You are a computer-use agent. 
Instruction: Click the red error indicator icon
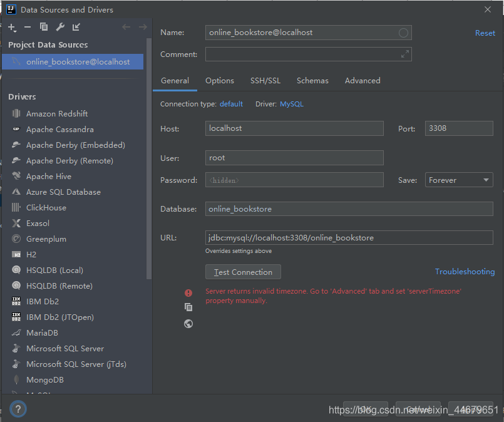(x=188, y=293)
